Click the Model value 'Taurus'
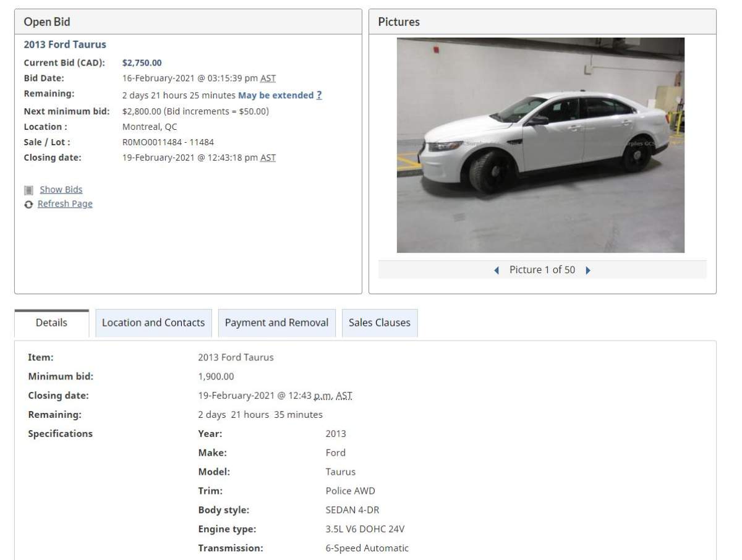The image size is (742, 560). tap(341, 472)
